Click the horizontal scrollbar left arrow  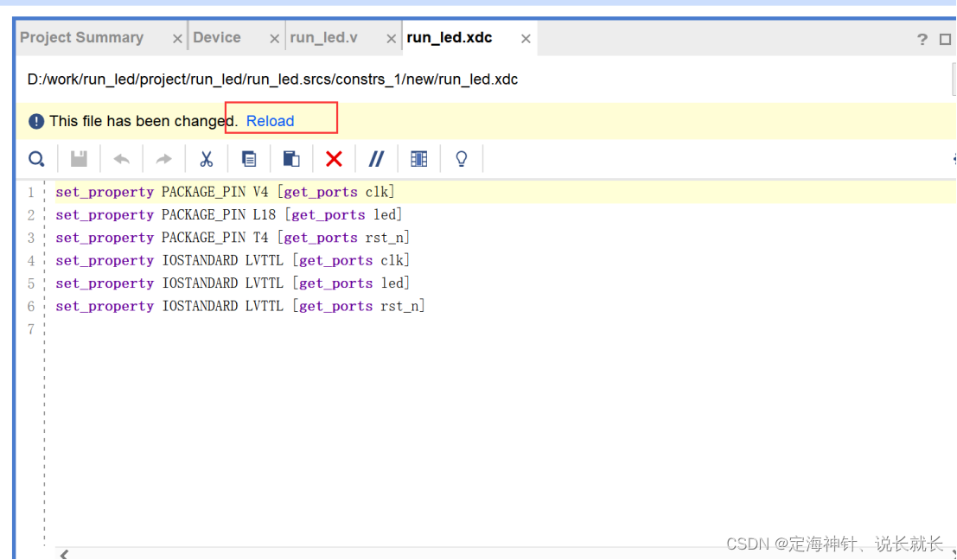point(64,554)
